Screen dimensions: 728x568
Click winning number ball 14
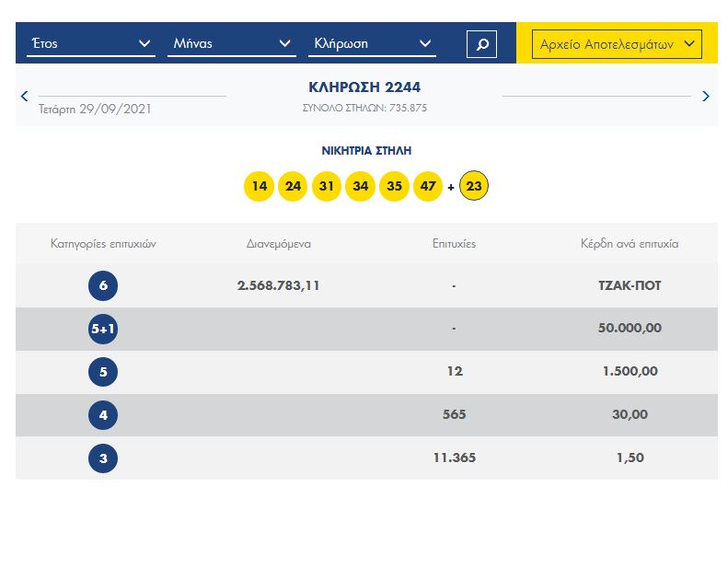[x=260, y=187]
